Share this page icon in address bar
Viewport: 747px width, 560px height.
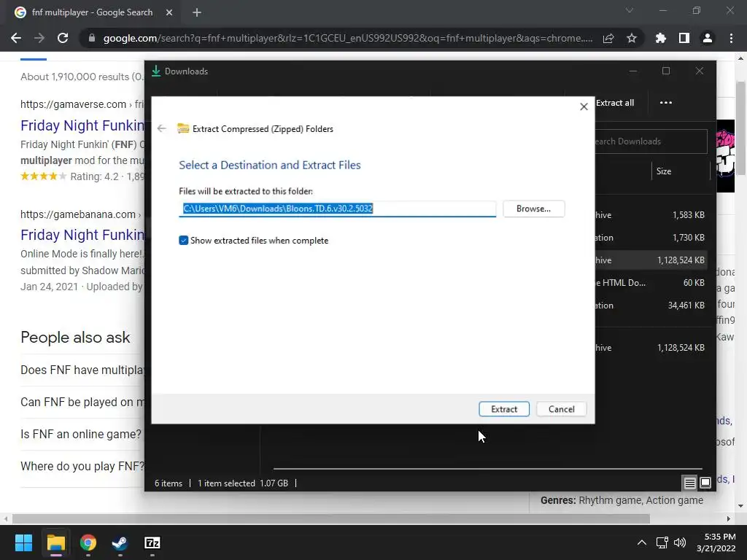[608, 38]
